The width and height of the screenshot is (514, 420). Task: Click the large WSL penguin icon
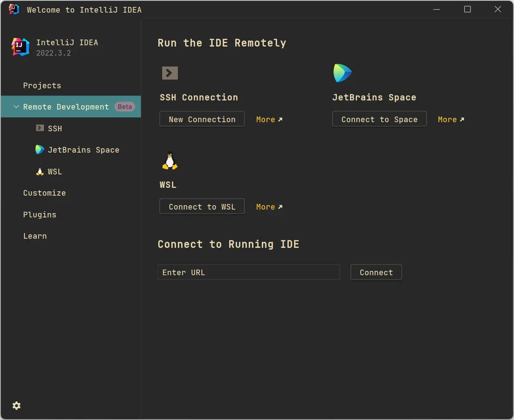[x=170, y=161]
